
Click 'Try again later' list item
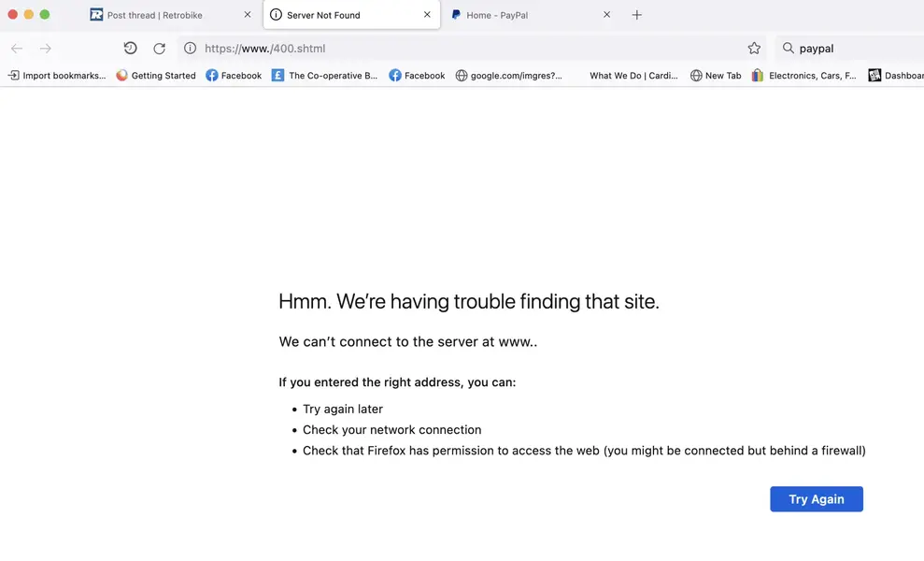click(343, 410)
